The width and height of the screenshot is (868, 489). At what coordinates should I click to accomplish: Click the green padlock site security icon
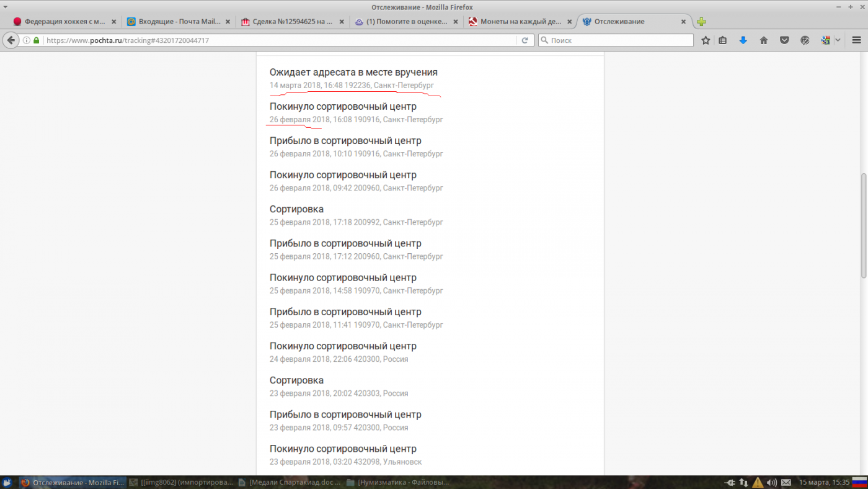coord(37,40)
